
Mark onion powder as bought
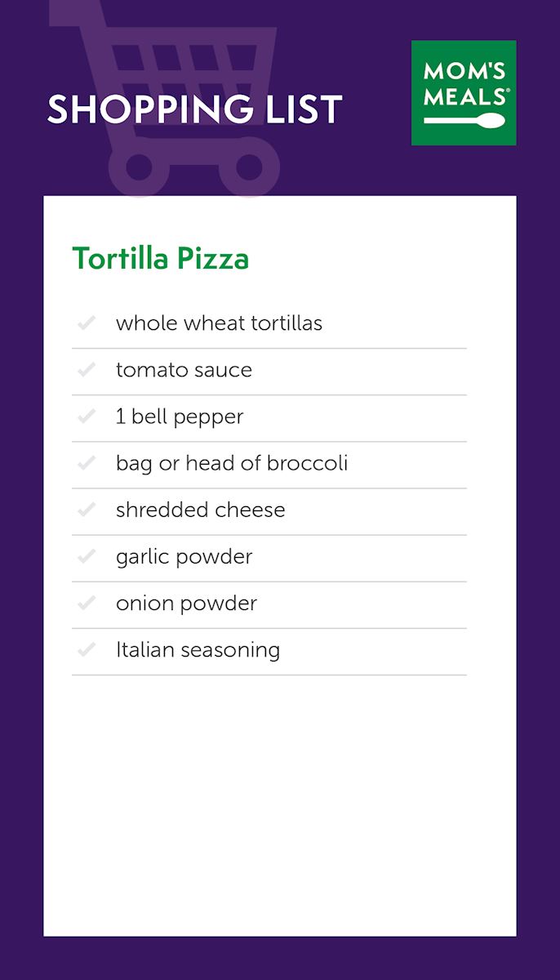click(x=86, y=603)
